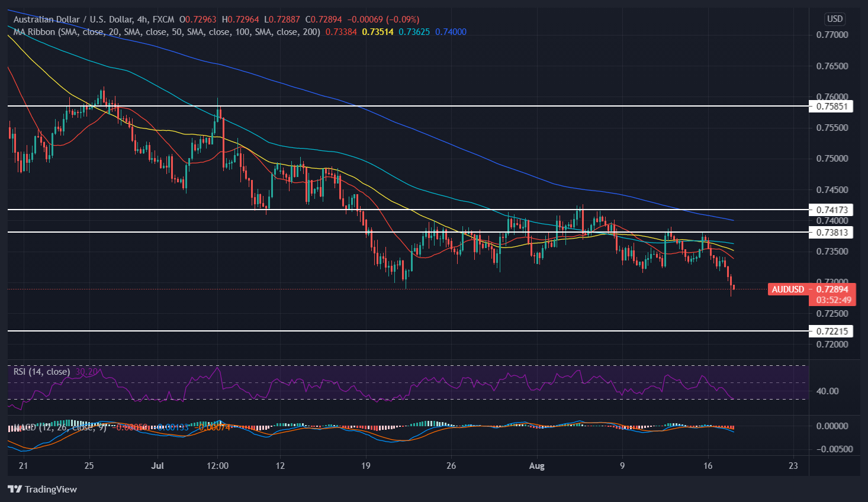
Task: Click the 0.75851 horizontal line price label
Action: pos(832,107)
